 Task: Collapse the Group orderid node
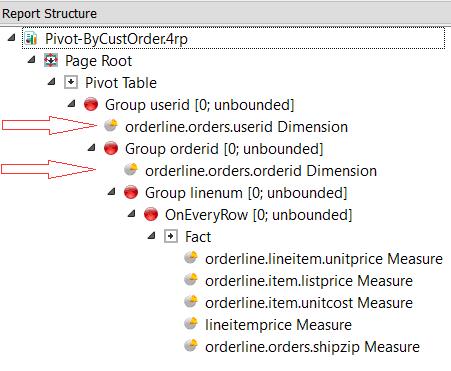coord(92,148)
